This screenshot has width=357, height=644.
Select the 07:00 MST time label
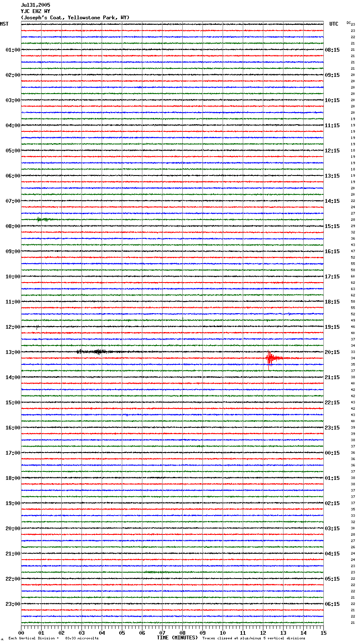[13, 201]
